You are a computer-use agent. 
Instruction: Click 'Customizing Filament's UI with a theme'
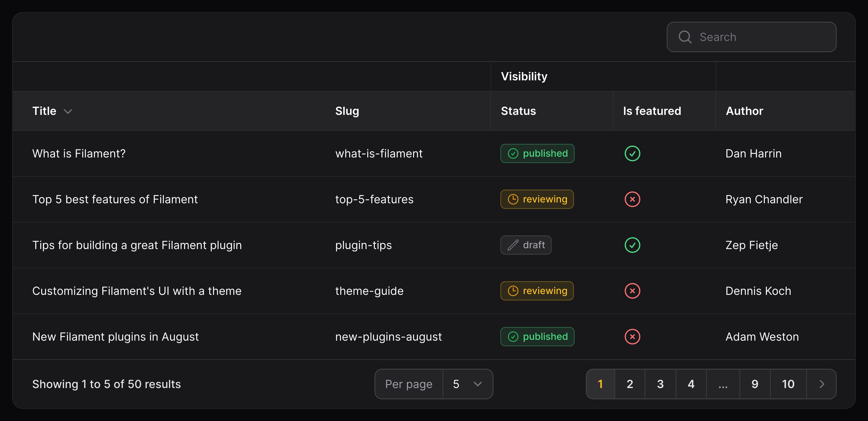[x=137, y=291]
